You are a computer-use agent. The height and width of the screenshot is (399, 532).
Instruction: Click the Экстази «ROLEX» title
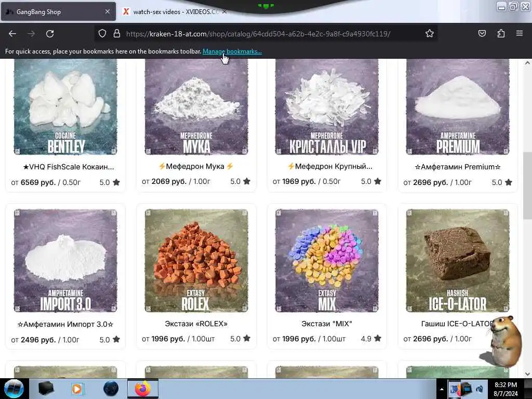coord(196,324)
